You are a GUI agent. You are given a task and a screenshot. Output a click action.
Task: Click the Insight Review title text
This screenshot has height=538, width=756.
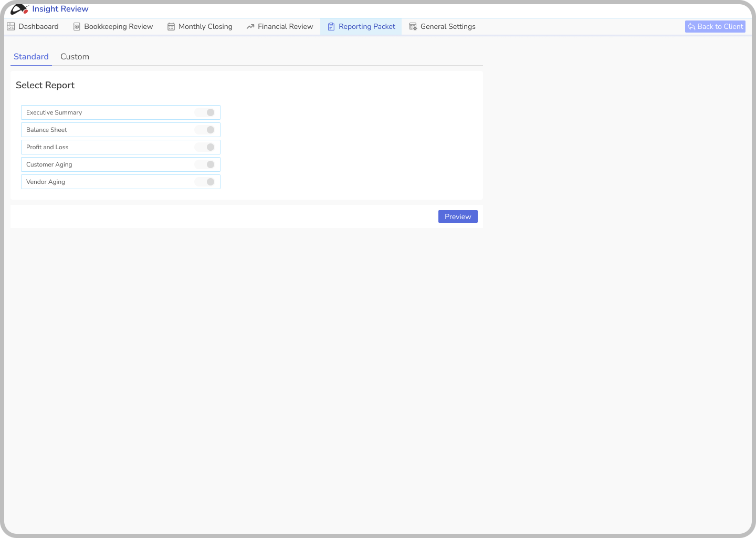click(x=60, y=9)
